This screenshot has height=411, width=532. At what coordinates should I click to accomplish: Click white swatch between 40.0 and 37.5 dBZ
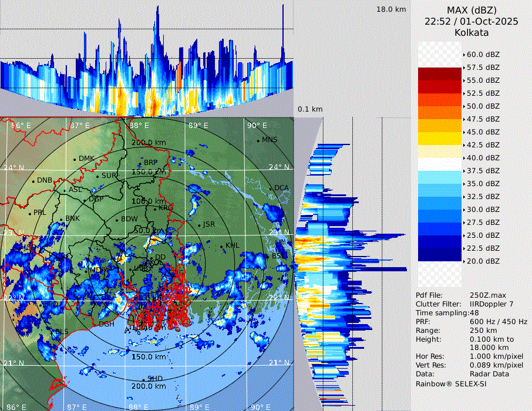[440, 164]
